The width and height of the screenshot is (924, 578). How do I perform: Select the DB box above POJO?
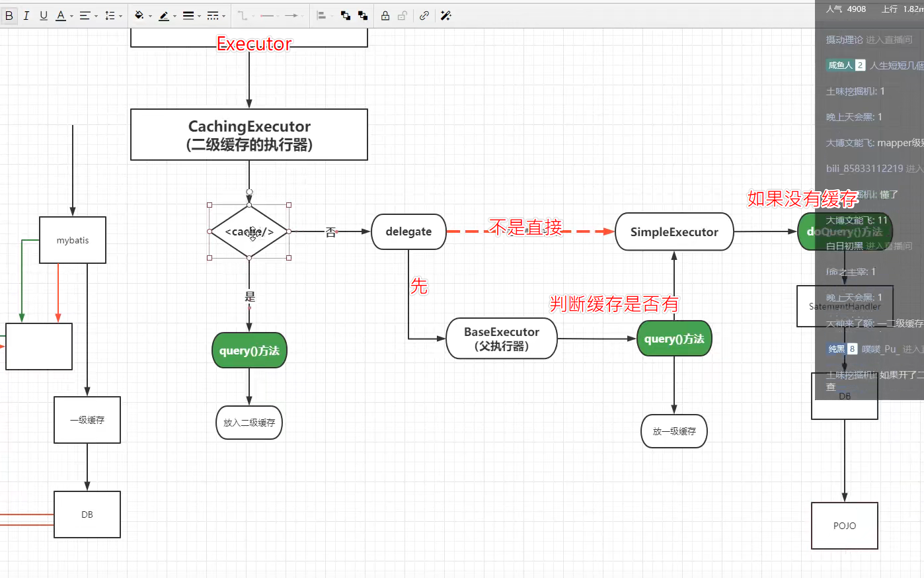click(x=845, y=396)
